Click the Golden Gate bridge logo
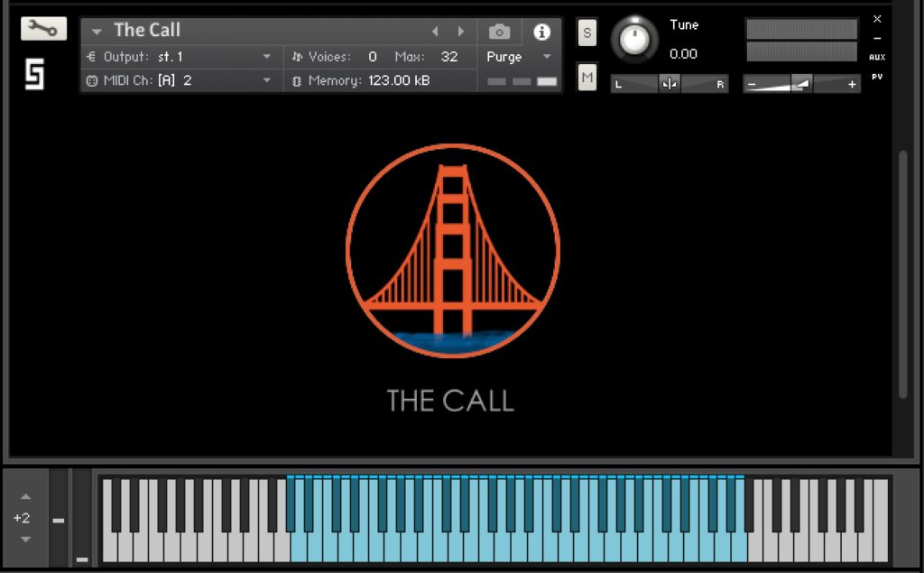Image resolution: width=924 pixels, height=573 pixels. 453,251
